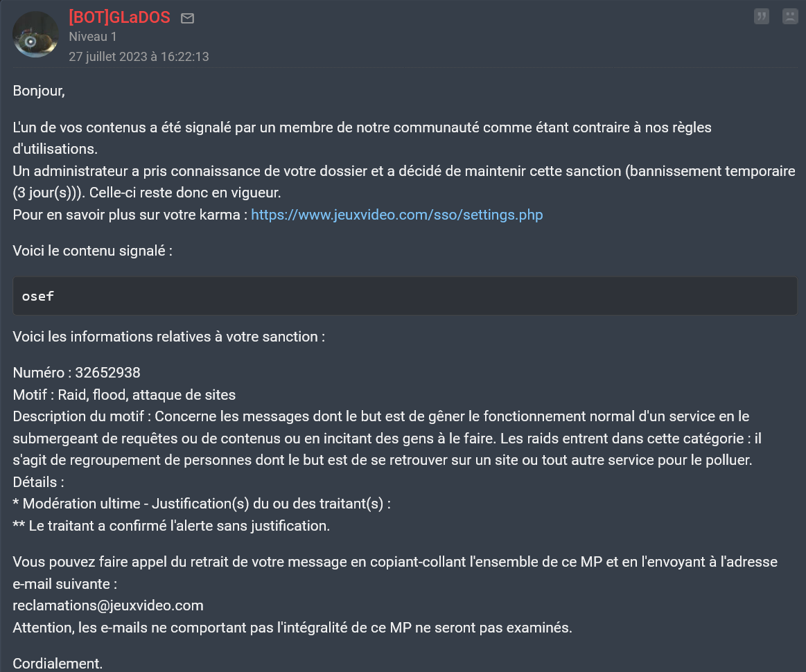Image resolution: width=806 pixels, height=672 pixels.
Task: Click the 'Cordialement.' closing text
Action: click(58, 664)
